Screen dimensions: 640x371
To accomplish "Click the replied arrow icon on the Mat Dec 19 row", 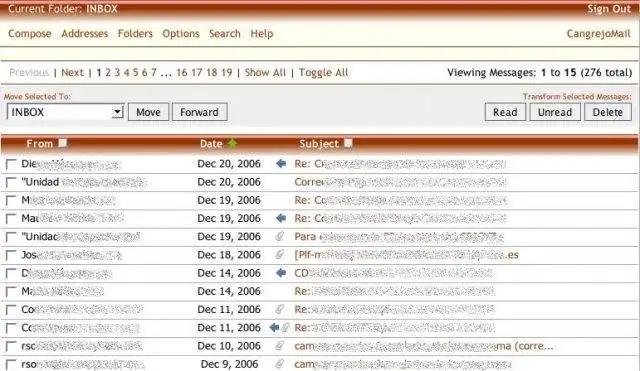I will 281,218.
